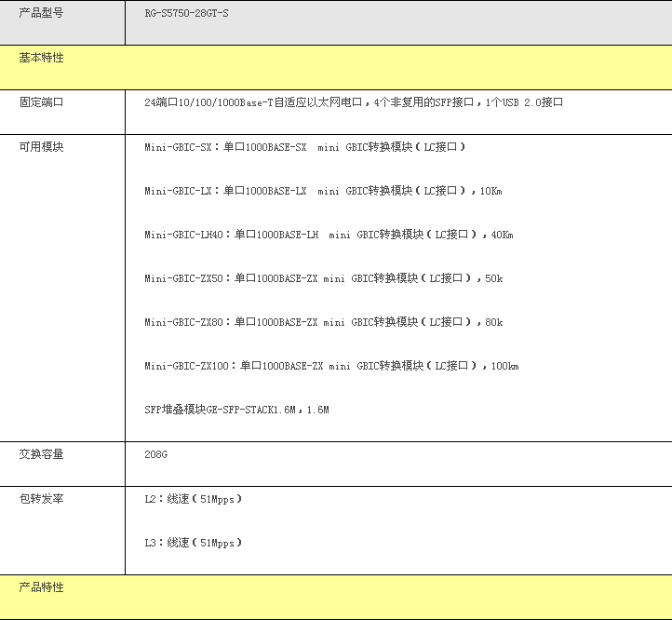Select the Mini-GBIC-SX module line
The height and width of the screenshot is (620, 672).
click(305, 147)
